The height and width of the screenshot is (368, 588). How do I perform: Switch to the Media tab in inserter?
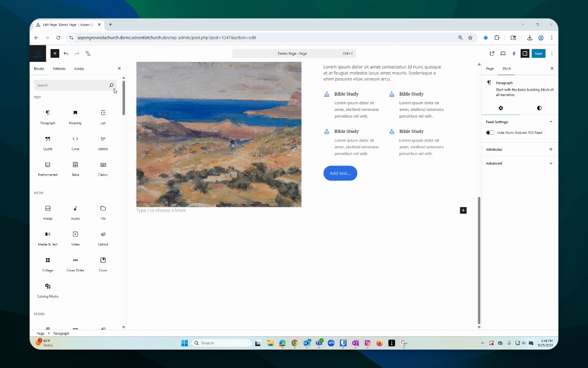79,68
